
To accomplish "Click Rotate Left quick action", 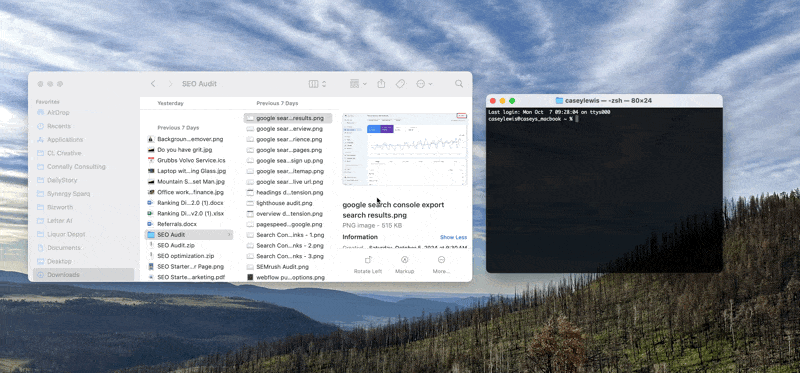I will pos(368,264).
